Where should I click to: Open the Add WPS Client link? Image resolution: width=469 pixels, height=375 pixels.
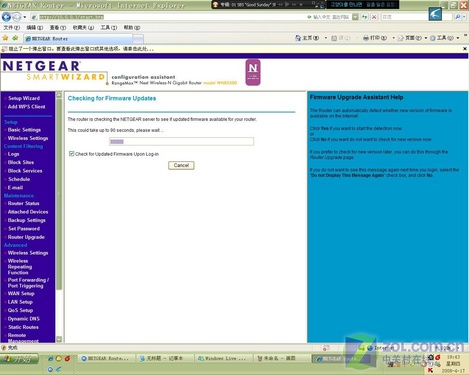26,107
